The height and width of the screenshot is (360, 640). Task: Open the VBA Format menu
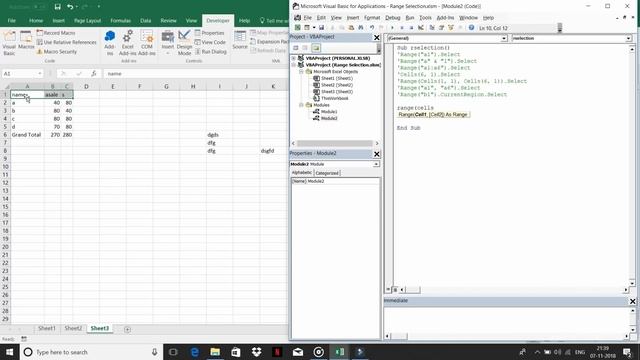[372, 18]
